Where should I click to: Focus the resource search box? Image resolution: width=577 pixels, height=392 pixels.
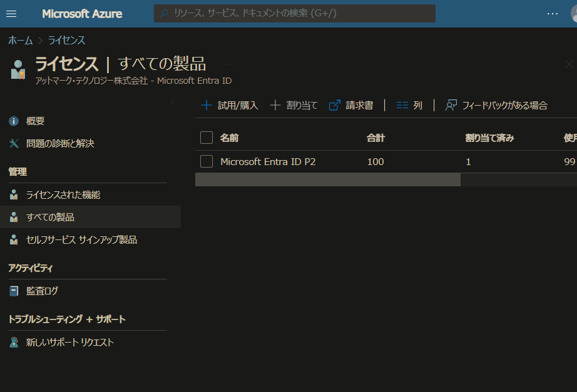(294, 13)
